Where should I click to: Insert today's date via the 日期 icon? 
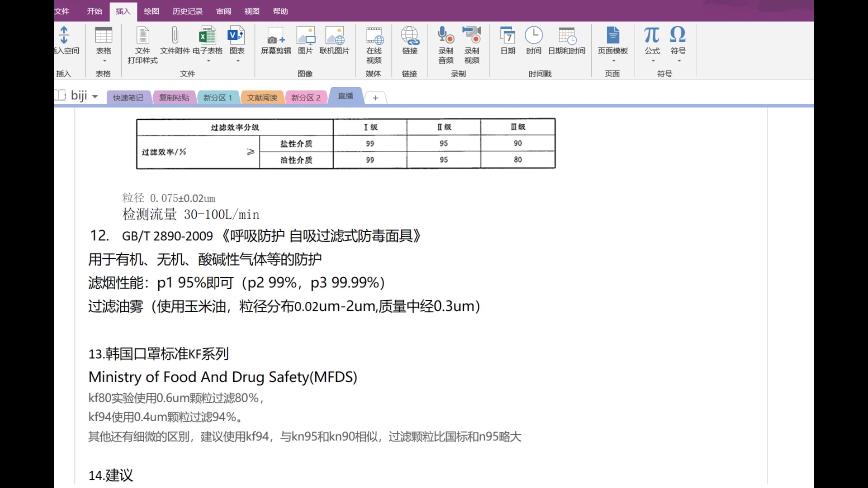coord(508,41)
